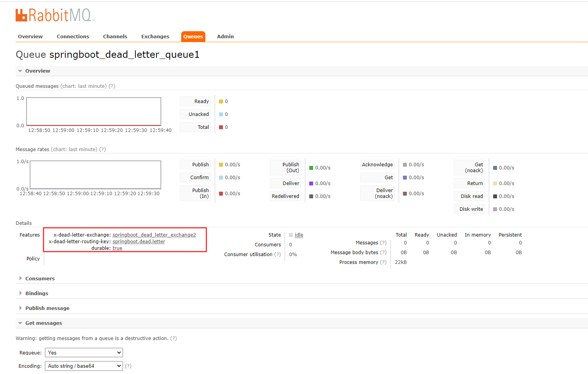This screenshot has height=374, width=588.
Task: Click the x-dead-letter-exchange value springboot_dead_letter_exchange2
Action: point(154,235)
